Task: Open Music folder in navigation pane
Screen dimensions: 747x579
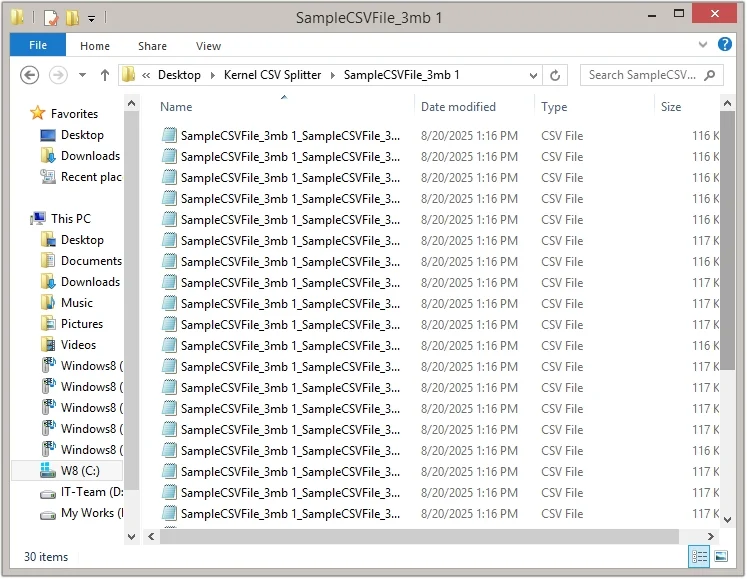Action: pyautogui.click(x=76, y=303)
